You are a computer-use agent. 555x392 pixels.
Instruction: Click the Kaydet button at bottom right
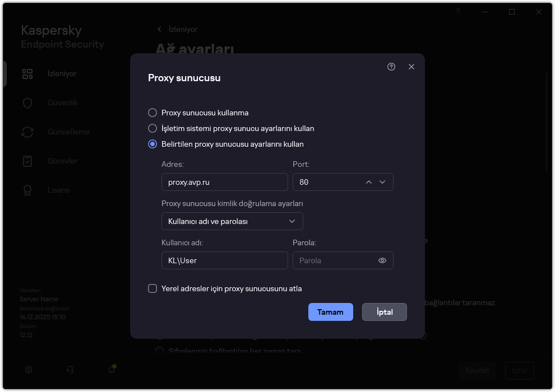[477, 370]
